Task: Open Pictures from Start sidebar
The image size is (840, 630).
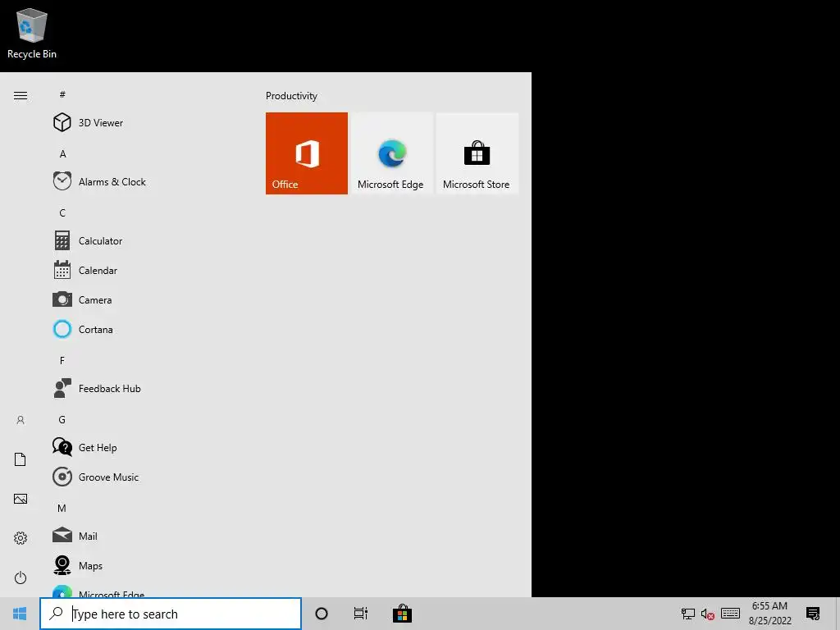Action: click(21, 499)
